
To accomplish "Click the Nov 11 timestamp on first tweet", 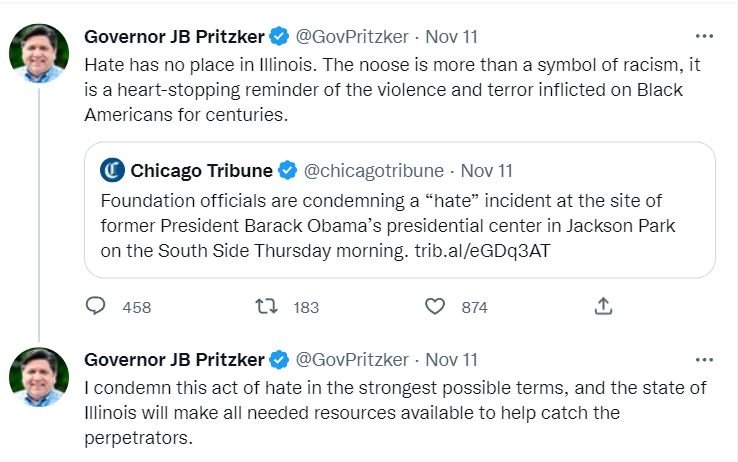I will pos(452,37).
